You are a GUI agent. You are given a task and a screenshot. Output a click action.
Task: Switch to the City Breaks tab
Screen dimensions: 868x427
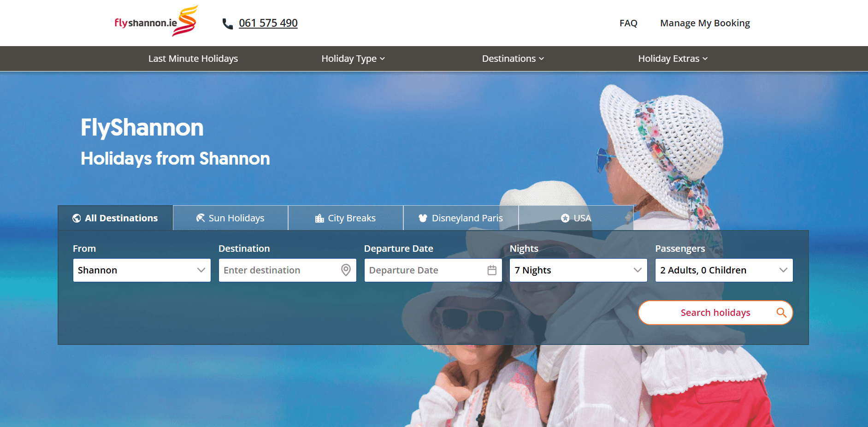346,218
